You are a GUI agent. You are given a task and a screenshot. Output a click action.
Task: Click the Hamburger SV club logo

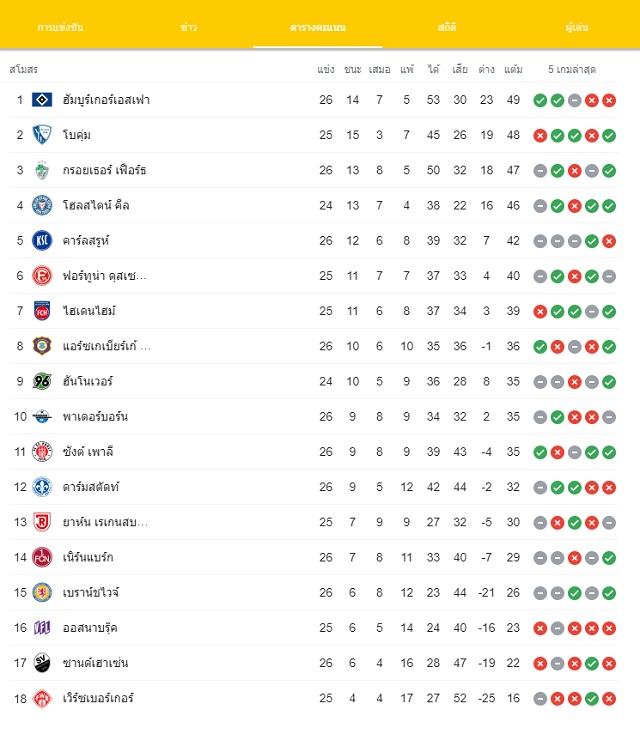pyautogui.click(x=42, y=100)
